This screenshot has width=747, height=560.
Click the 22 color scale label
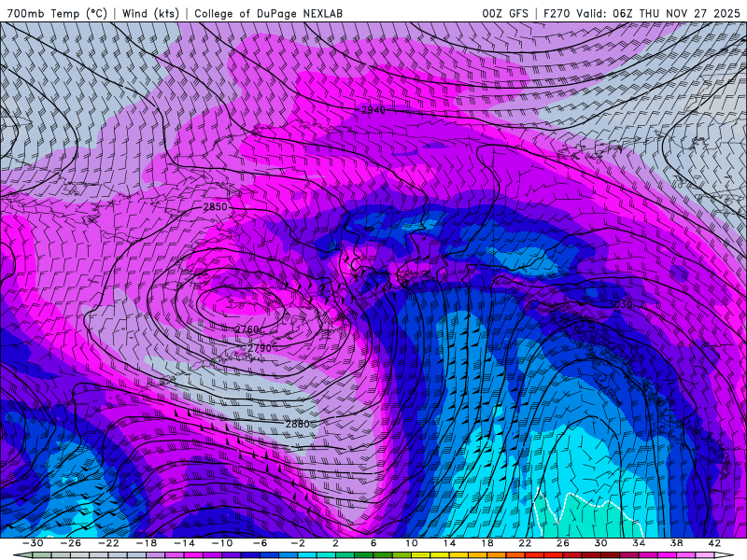point(525,543)
